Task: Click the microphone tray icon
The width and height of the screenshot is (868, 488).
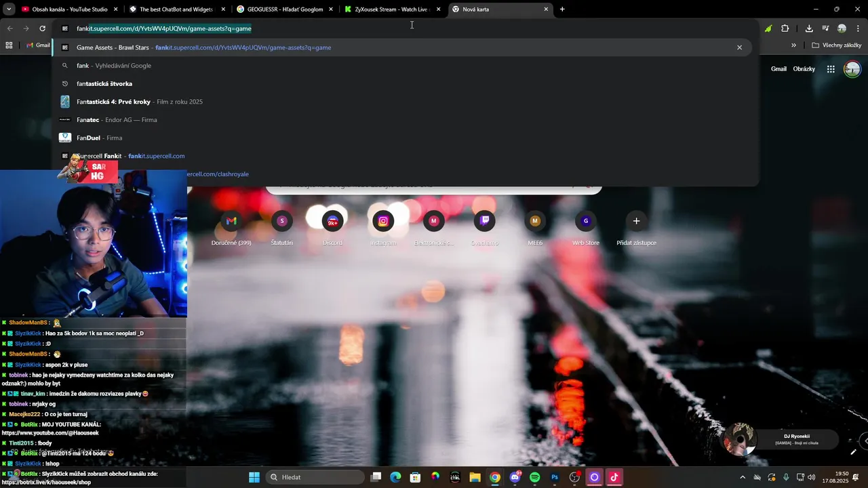Action: pyautogui.click(x=786, y=477)
